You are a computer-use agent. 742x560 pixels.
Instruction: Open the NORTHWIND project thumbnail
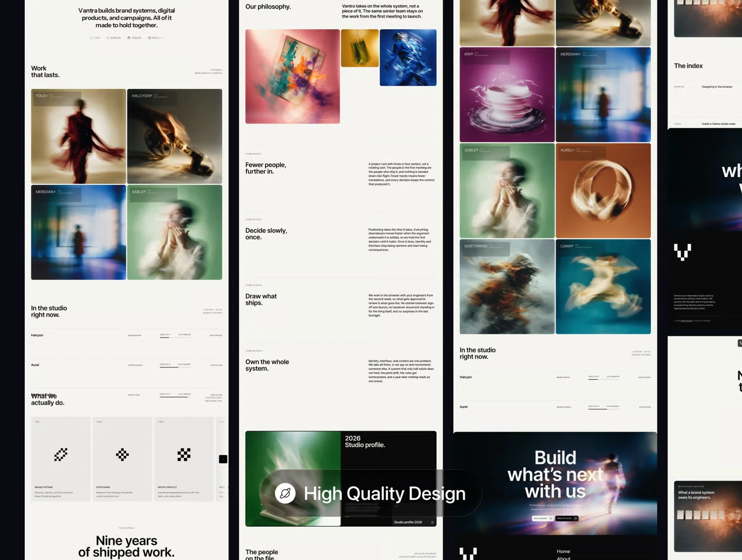tap(507, 286)
